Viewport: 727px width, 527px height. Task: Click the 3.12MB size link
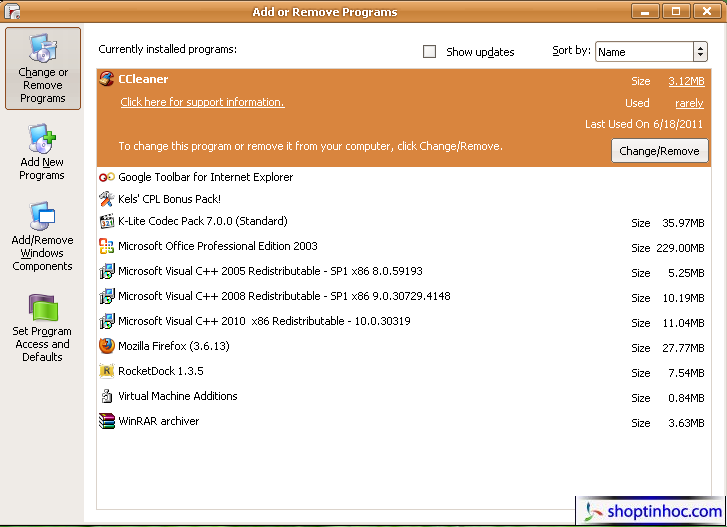point(686,81)
